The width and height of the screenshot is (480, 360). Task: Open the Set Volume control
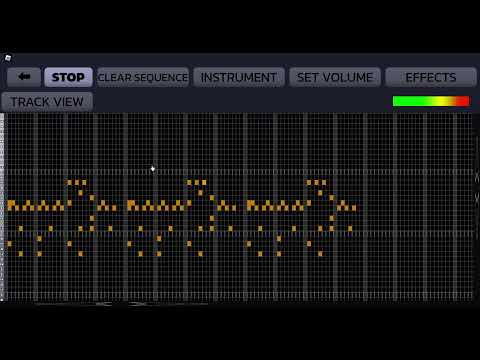pos(335,77)
